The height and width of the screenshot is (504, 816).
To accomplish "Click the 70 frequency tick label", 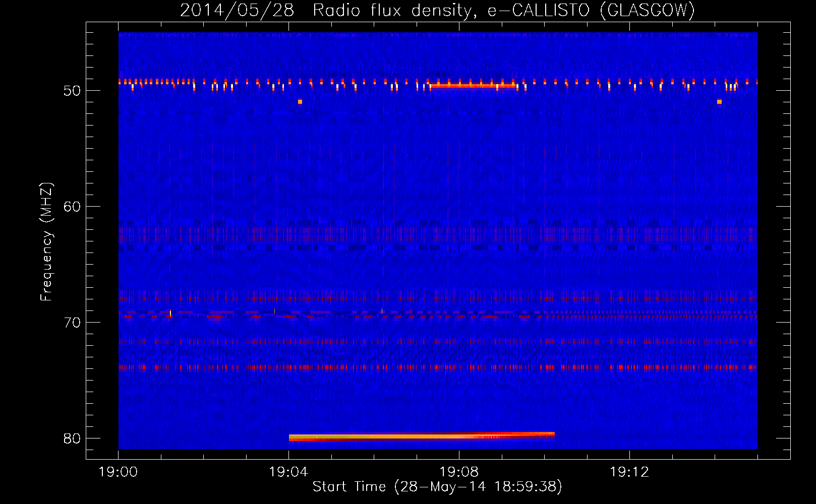I will click(x=72, y=323).
